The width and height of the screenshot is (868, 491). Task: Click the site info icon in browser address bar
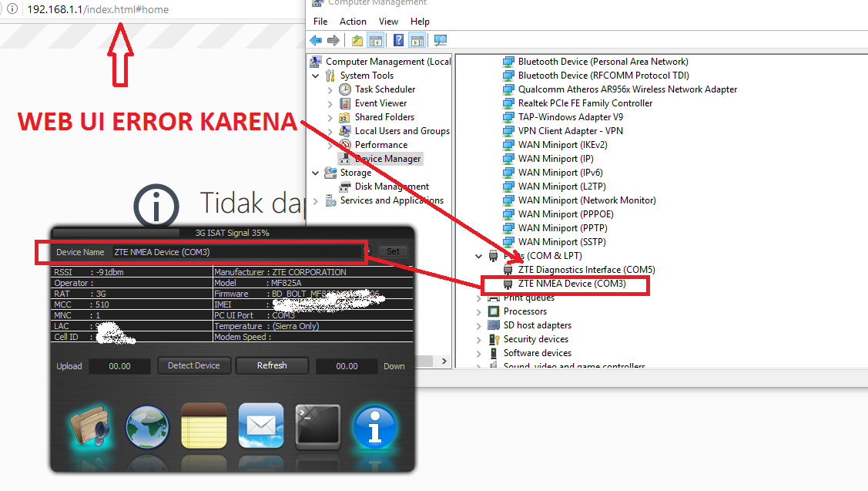12,9
